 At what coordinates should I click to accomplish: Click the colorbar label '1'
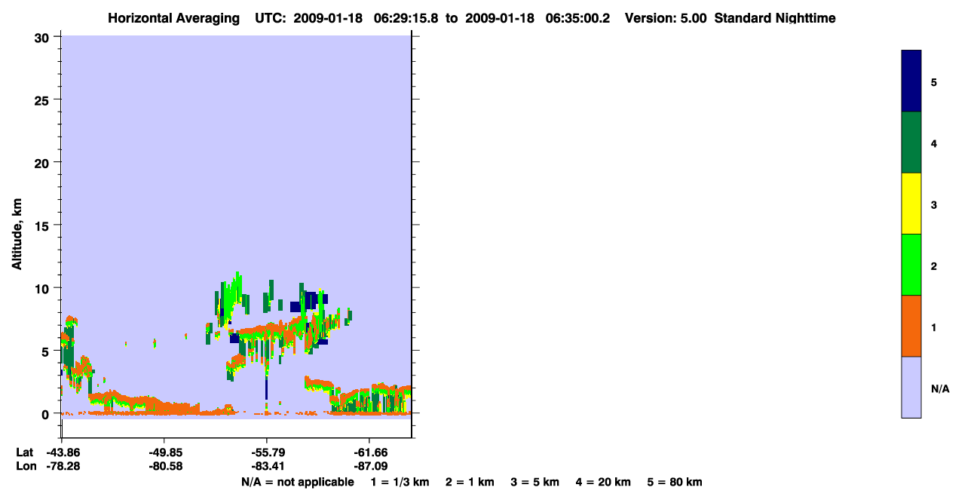pos(934,327)
